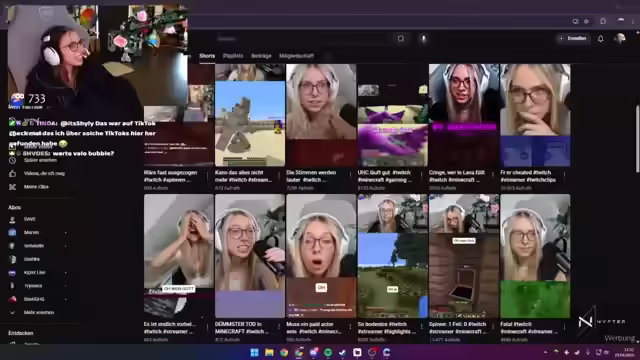Click the page vertical scrollbar
Screen dimensions: 640x360
point(637,139)
